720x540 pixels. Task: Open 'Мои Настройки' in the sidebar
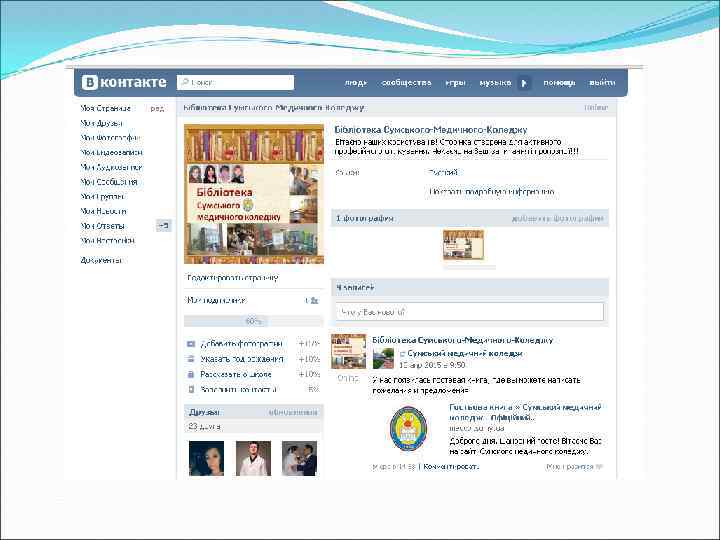107,241
